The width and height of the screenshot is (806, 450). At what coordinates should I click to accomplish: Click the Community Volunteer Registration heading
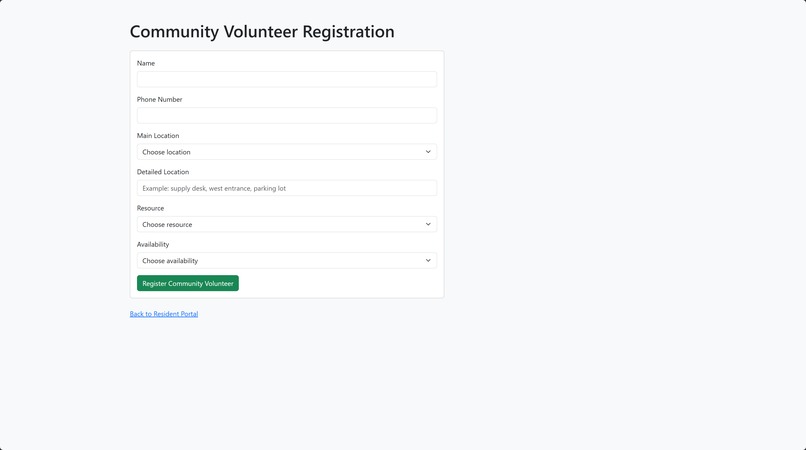(x=262, y=31)
